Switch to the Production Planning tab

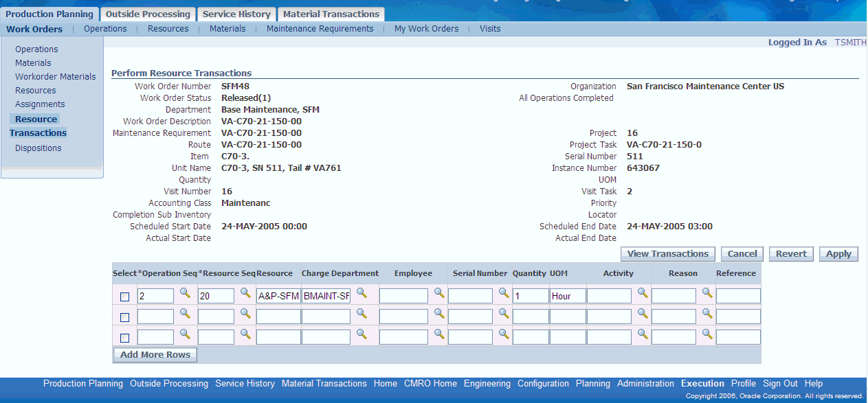(x=49, y=14)
